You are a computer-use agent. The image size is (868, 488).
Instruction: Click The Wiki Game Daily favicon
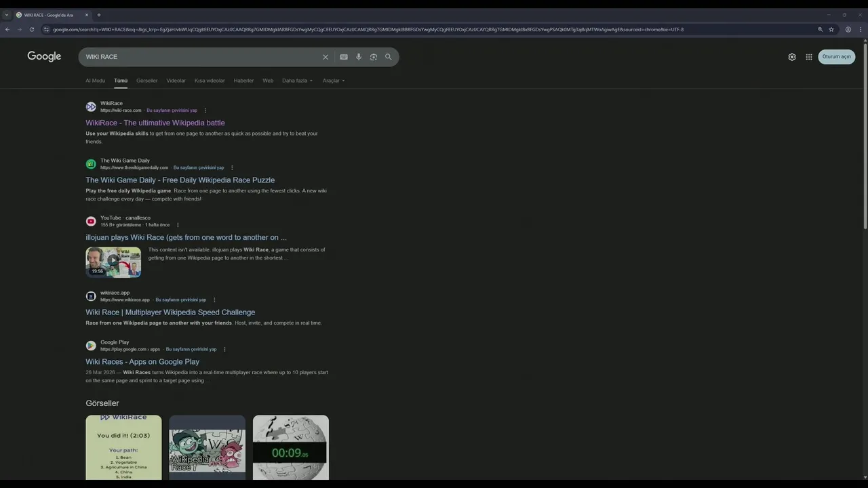91,164
